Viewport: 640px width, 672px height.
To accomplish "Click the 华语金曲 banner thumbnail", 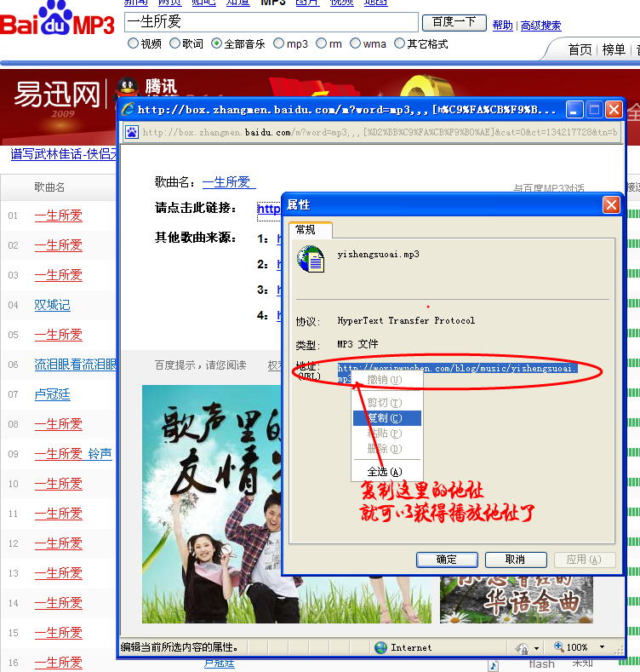I will (517, 600).
